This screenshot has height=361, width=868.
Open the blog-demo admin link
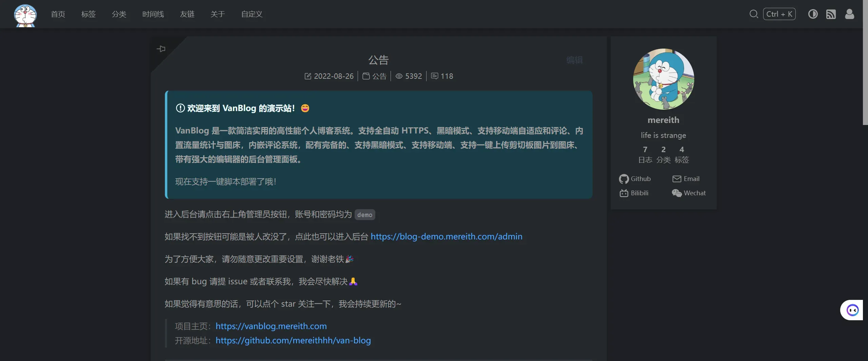[446, 236]
